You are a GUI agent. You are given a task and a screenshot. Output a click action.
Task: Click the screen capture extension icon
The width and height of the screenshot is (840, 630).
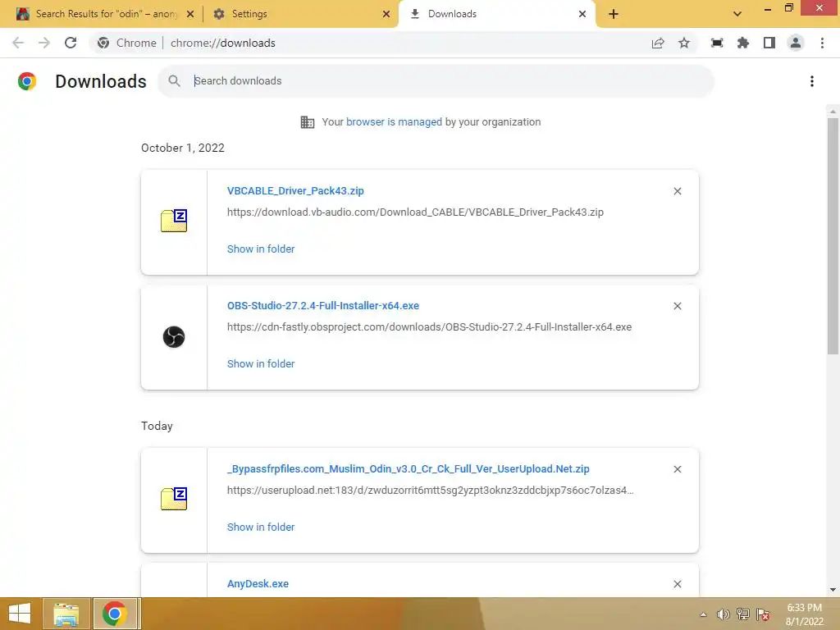tap(717, 43)
